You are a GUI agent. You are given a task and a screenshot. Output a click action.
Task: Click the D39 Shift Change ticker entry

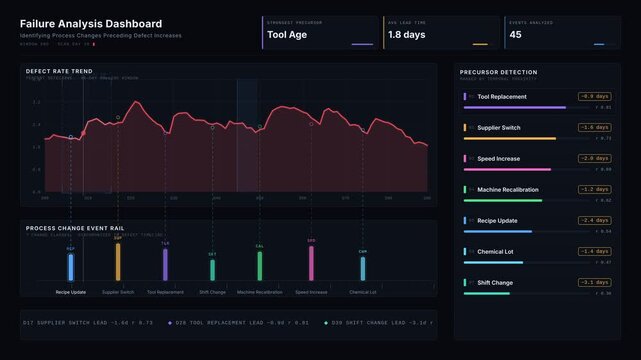[x=379, y=323]
